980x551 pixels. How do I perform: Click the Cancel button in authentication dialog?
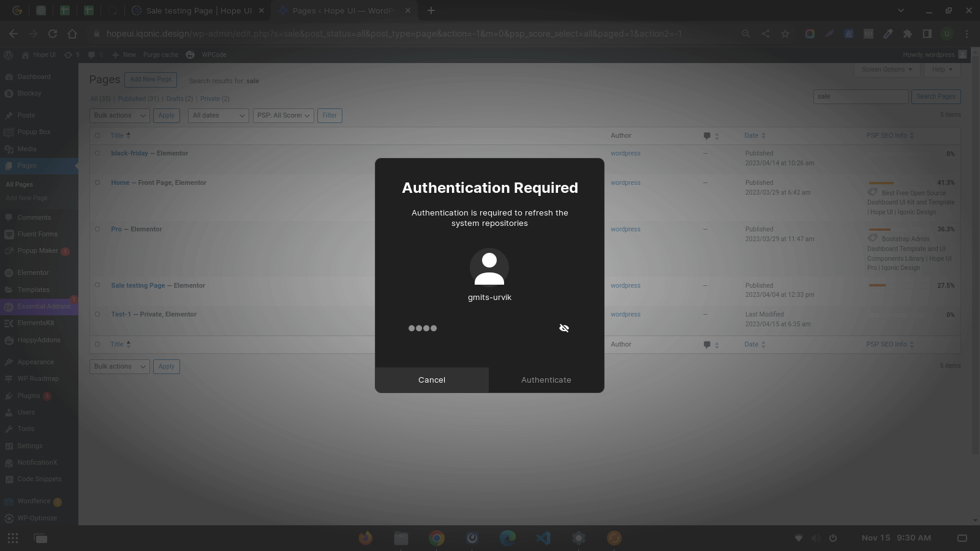coord(432,380)
